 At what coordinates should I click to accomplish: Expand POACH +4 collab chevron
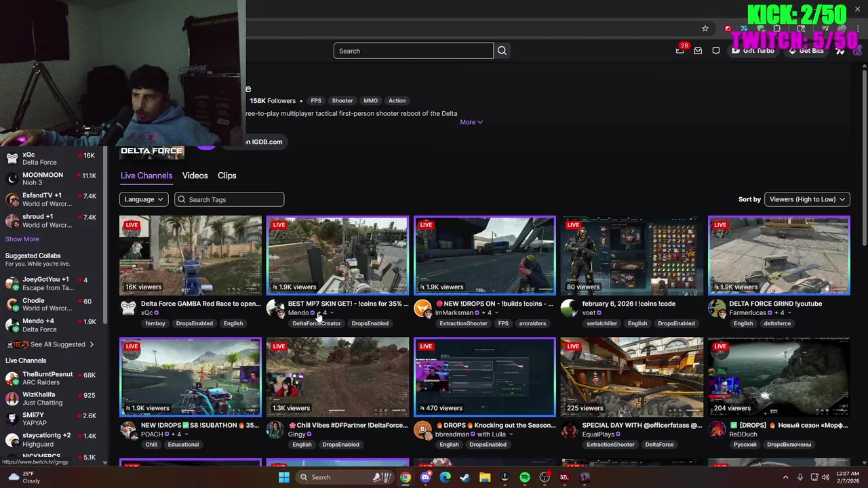tap(186, 434)
